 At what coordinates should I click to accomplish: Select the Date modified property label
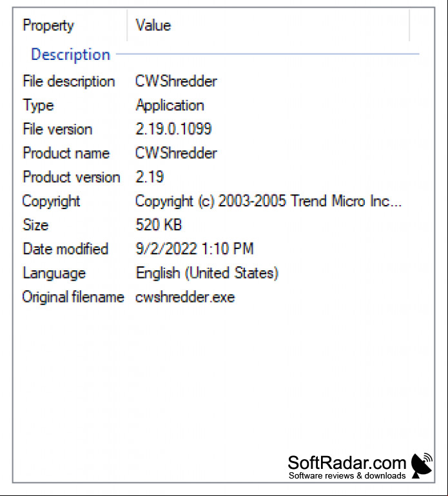click(66, 249)
